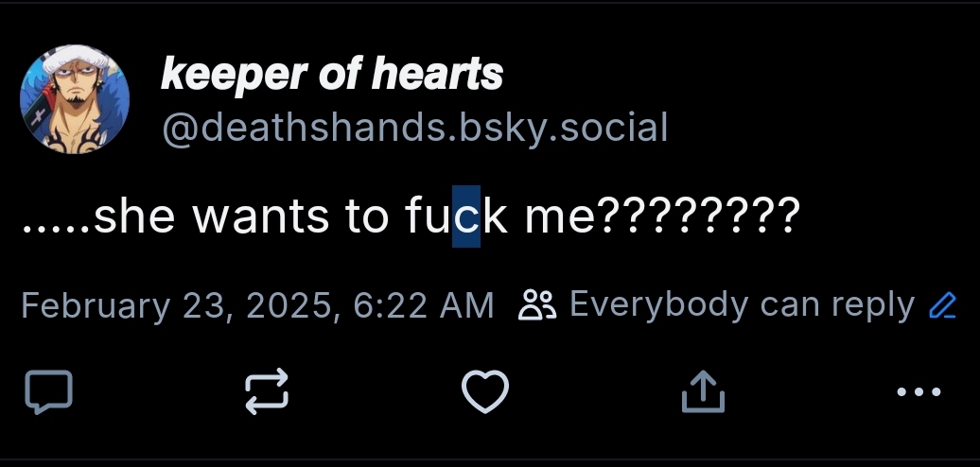Click the February 23, 2025 date

177,305
